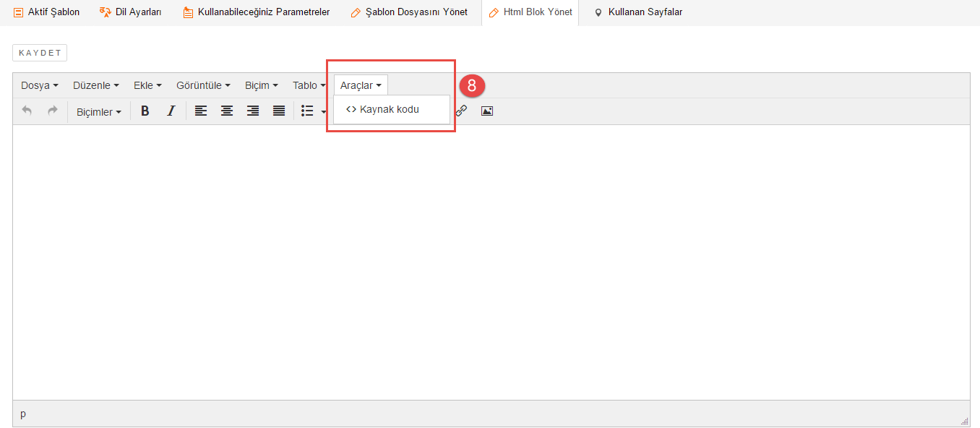Open the Kullanan Sayfalar tab
Image resolution: width=980 pixels, height=428 pixels.
(638, 12)
